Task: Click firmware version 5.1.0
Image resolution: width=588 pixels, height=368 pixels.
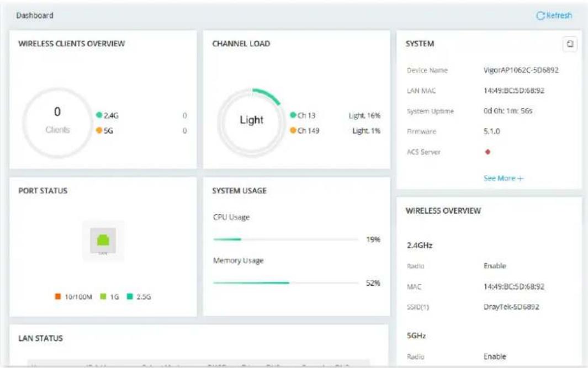Action: click(x=491, y=131)
